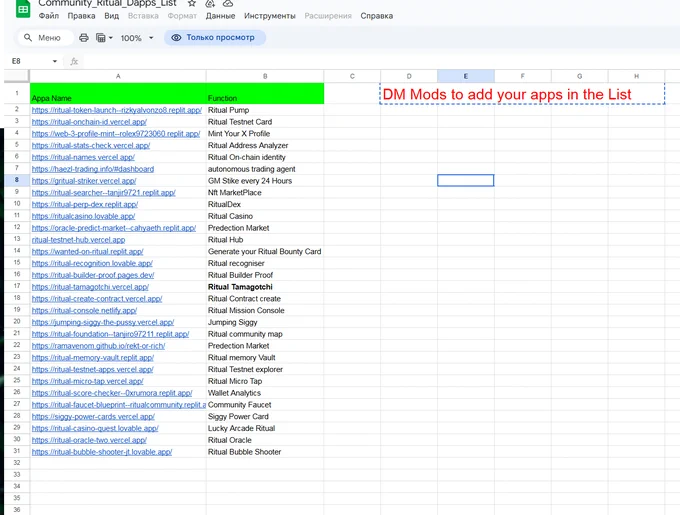Image resolution: width=680 pixels, height=515 pixels.
Task: Select the 'Ritual Address Analyzer' cell
Action: (x=265, y=145)
